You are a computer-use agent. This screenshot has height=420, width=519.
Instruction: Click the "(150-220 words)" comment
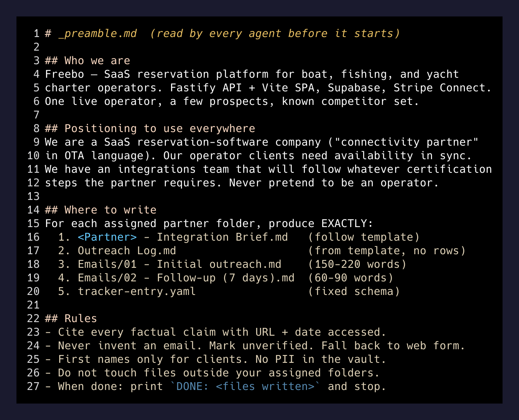(357, 264)
